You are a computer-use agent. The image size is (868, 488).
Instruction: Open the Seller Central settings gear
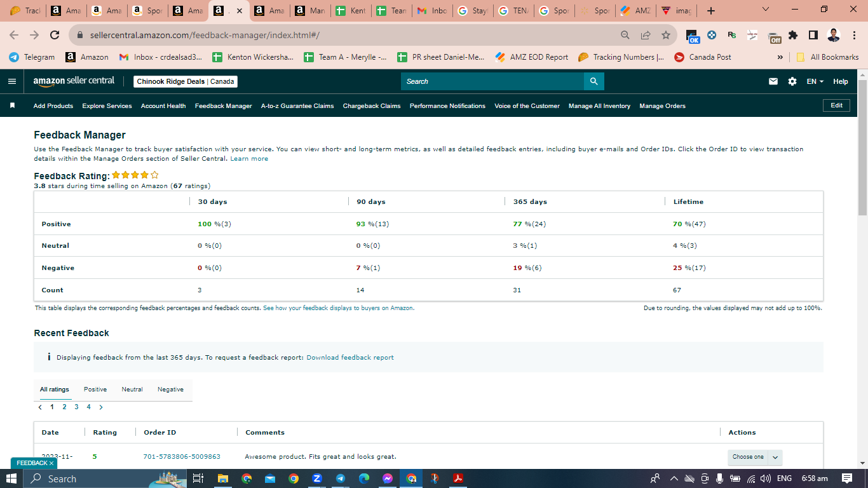coord(792,81)
